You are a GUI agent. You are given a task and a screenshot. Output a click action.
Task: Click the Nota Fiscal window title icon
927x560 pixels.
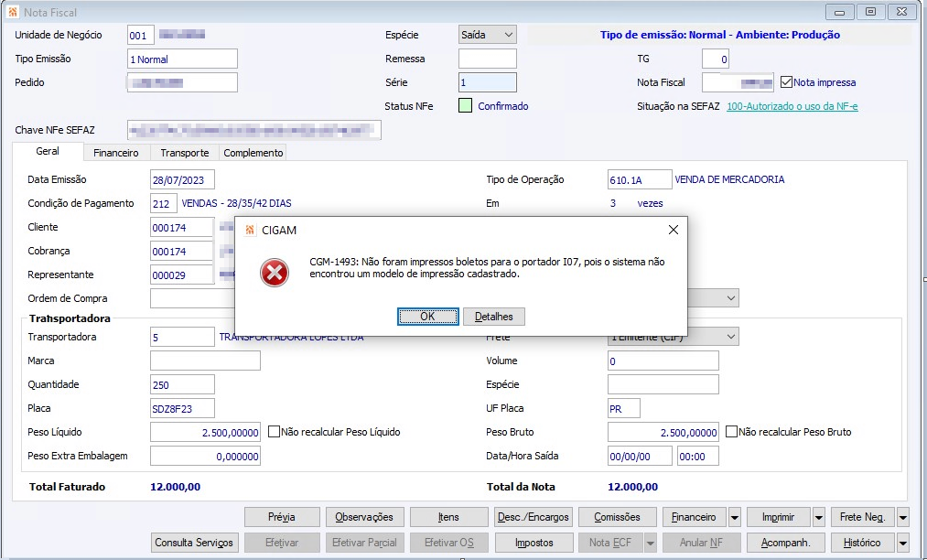[x=13, y=12]
